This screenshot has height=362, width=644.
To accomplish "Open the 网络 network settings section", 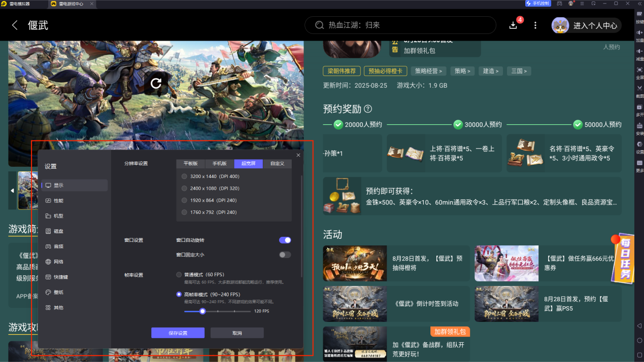I will point(75,262).
